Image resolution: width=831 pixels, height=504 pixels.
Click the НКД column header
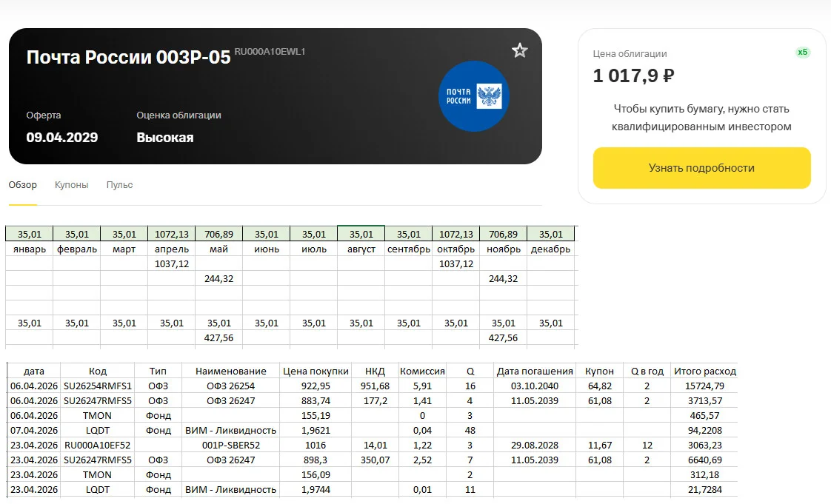coord(375,371)
